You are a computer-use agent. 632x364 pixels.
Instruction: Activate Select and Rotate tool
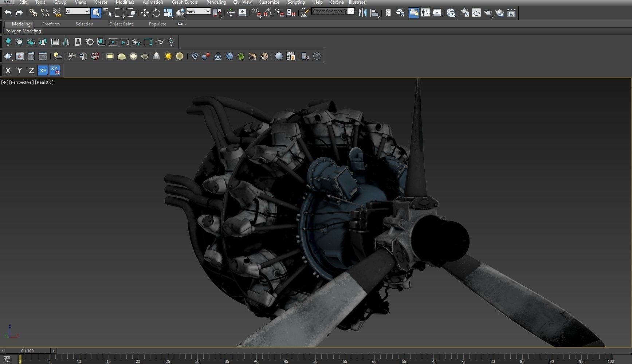click(x=156, y=13)
